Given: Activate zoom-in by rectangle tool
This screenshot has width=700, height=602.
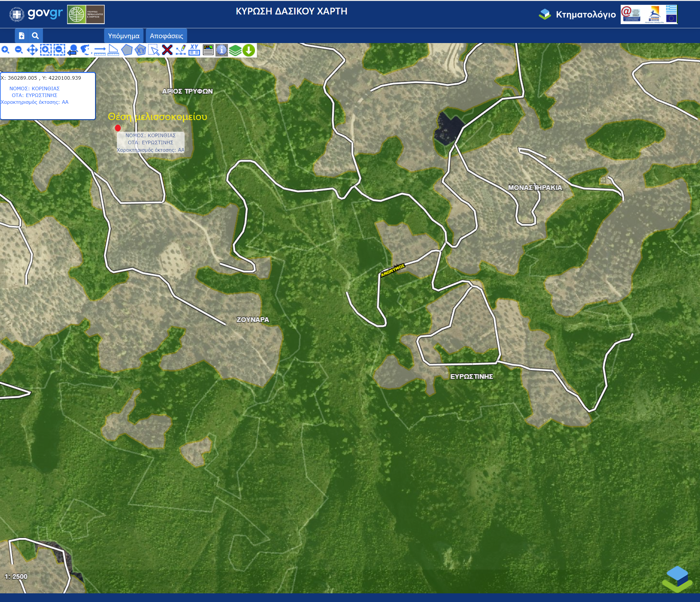Looking at the screenshot, I should point(46,50).
